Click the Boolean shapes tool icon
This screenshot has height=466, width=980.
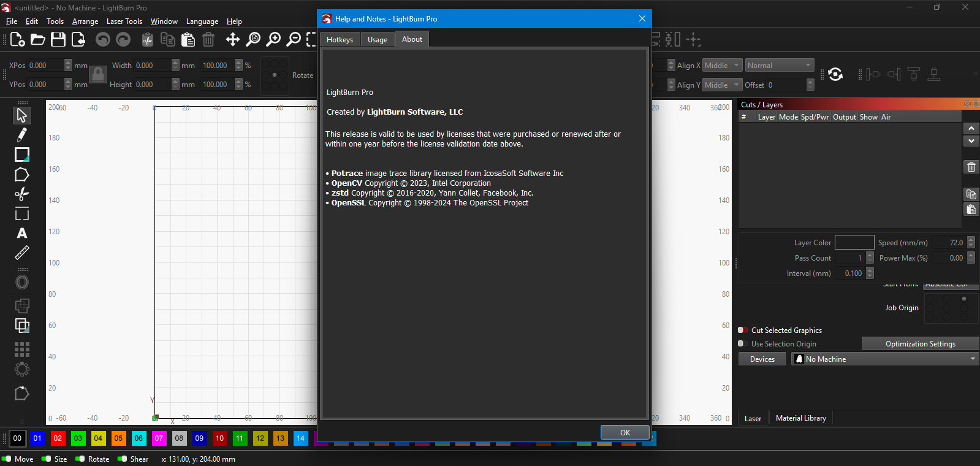(x=22, y=326)
